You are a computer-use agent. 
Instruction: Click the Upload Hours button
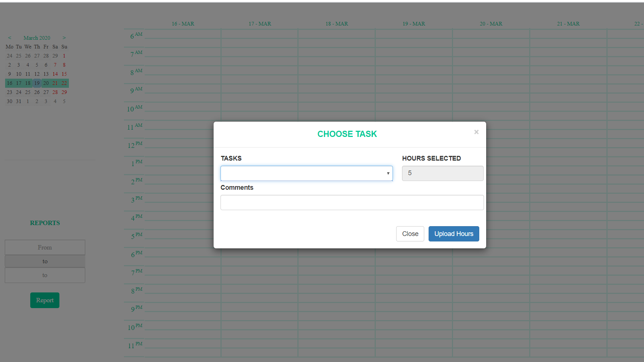454,234
